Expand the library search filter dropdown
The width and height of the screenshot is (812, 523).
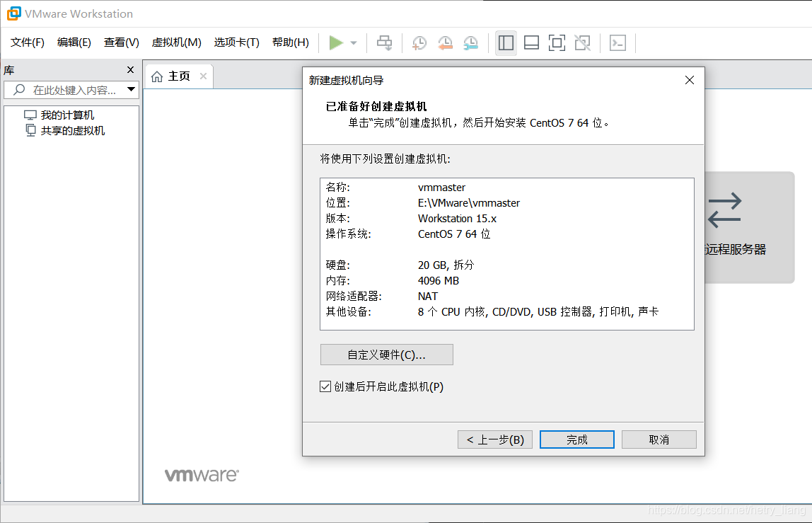click(131, 89)
